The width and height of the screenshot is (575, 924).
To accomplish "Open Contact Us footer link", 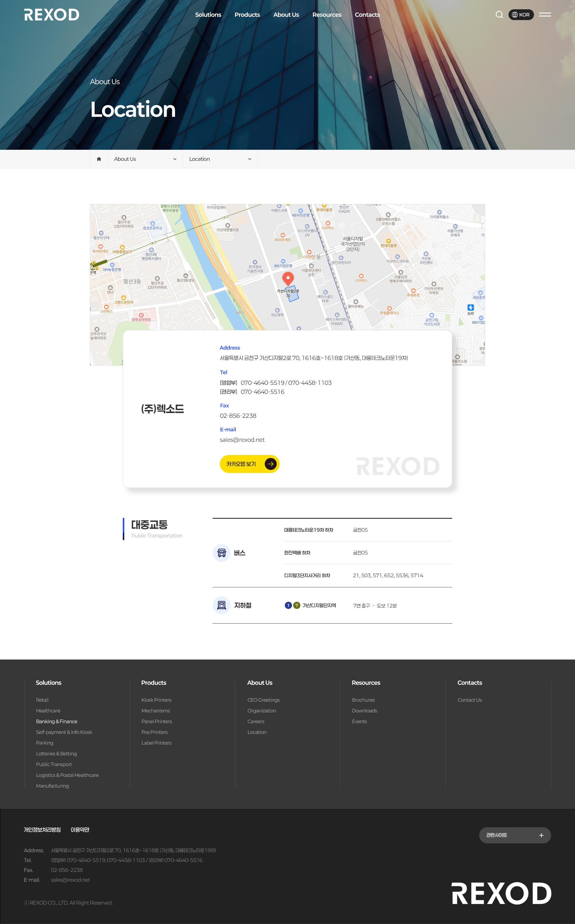I will pos(470,700).
